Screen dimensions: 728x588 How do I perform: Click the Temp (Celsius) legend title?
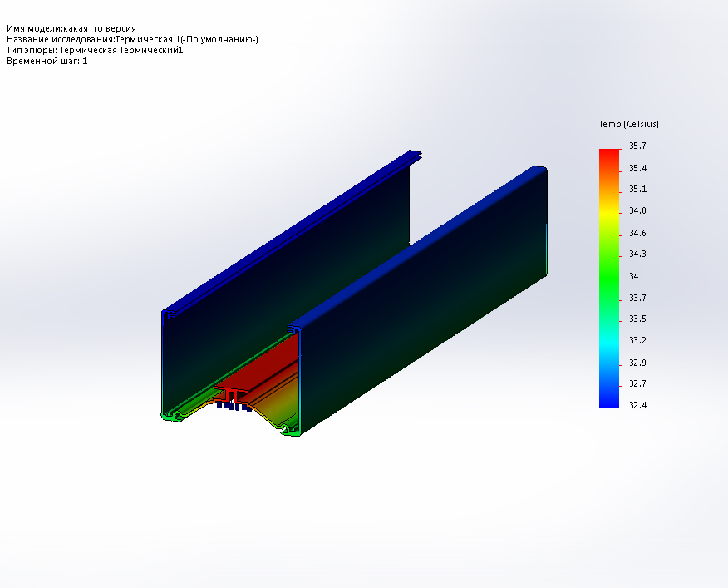(x=628, y=124)
